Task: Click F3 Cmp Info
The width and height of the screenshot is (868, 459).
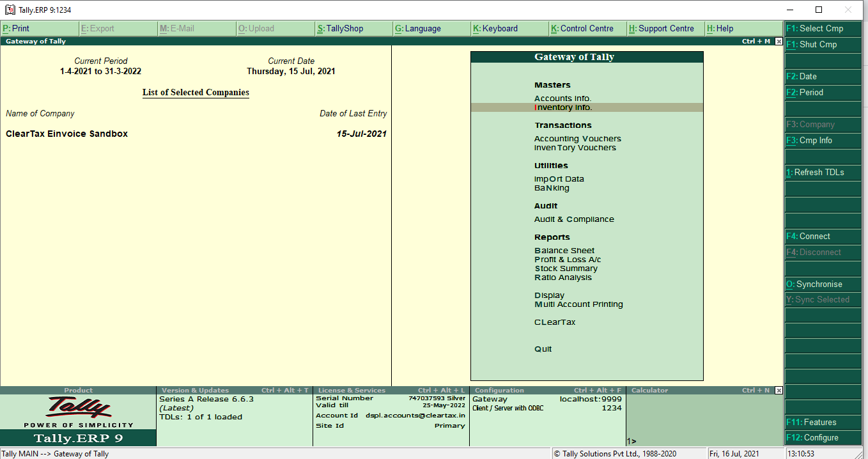Action: [809, 140]
